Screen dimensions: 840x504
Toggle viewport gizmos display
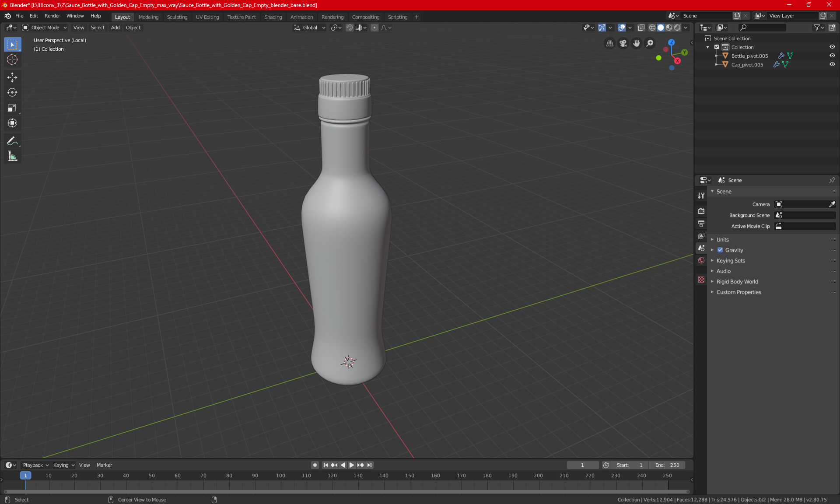click(x=602, y=28)
